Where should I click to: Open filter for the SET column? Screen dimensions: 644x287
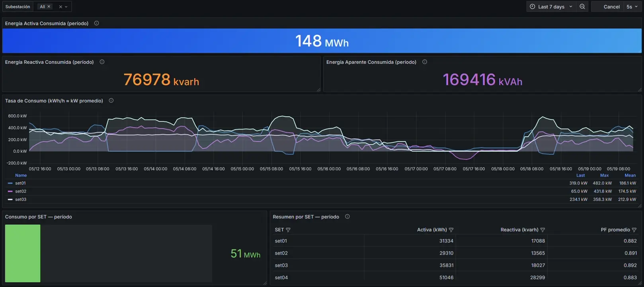(x=288, y=230)
